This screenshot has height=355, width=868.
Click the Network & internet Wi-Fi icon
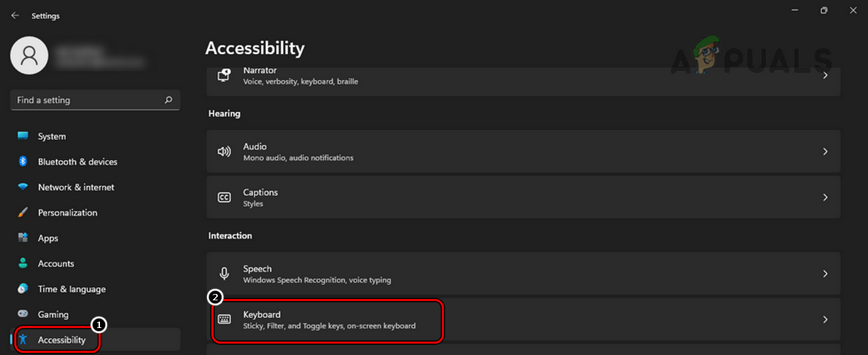(x=23, y=187)
